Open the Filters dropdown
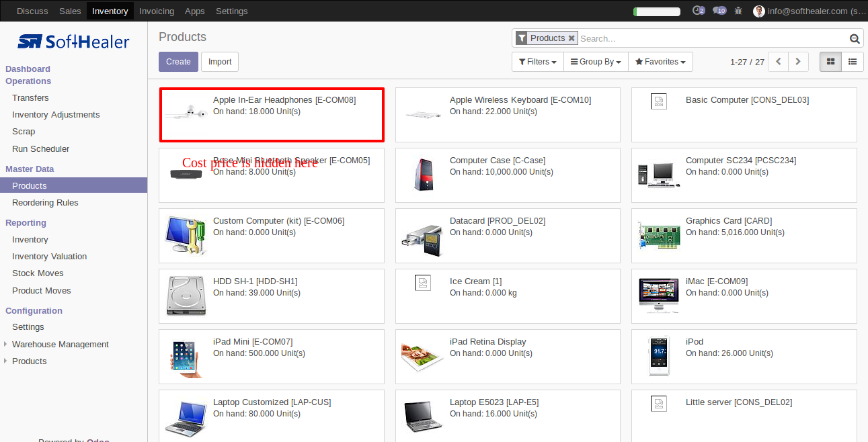Screen dimensions: 868x442 pyautogui.click(x=537, y=62)
